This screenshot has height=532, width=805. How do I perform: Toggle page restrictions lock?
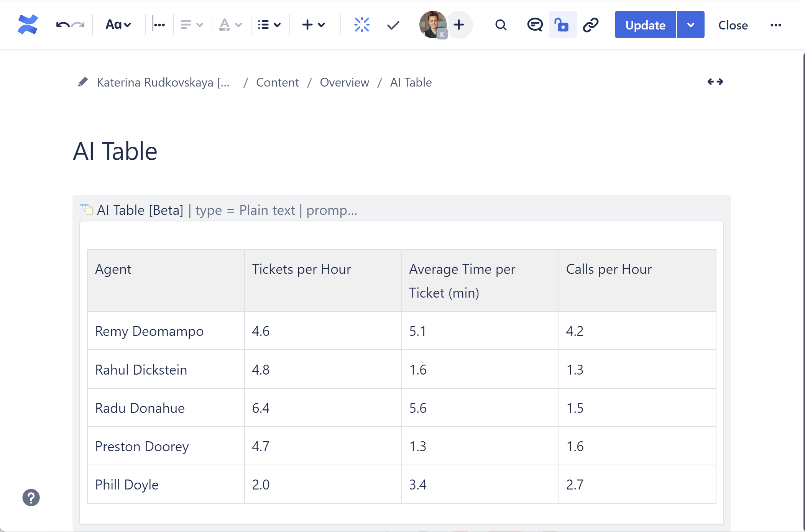(x=562, y=25)
